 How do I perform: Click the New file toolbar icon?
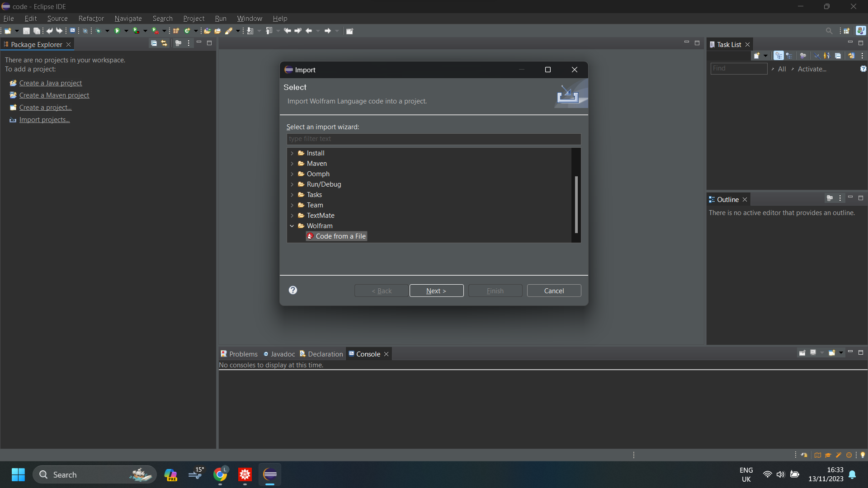pyautogui.click(x=8, y=31)
